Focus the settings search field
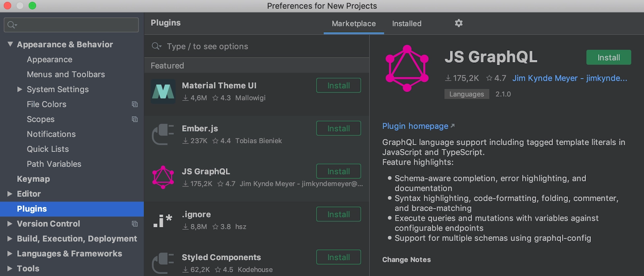This screenshot has width=644, height=276. [x=71, y=25]
